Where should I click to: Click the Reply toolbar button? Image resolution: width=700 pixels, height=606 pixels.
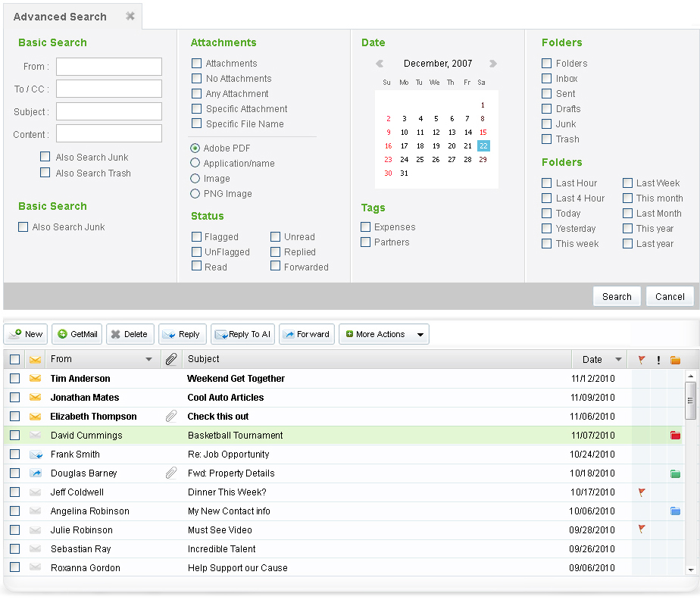pyautogui.click(x=182, y=334)
